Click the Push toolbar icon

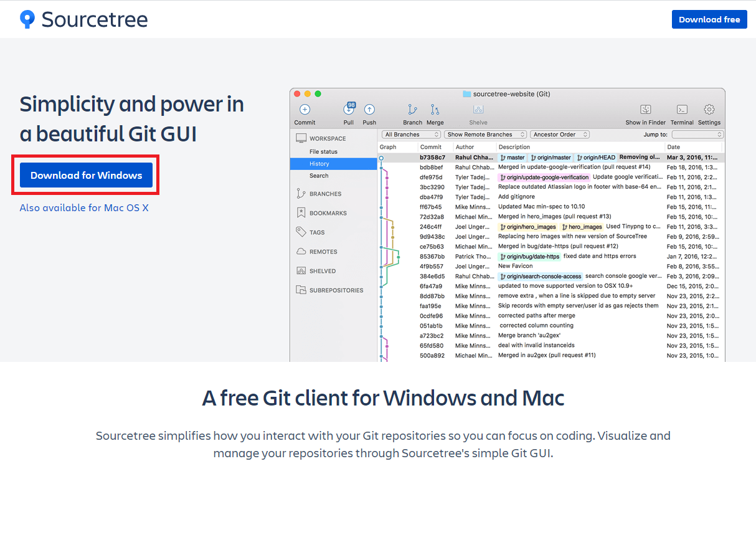click(x=369, y=110)
